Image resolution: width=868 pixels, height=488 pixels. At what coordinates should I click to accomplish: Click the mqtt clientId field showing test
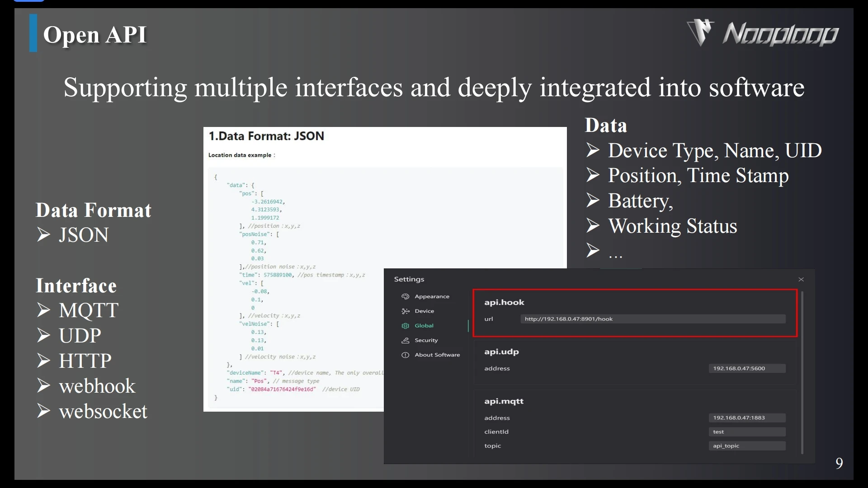(x=746, y=432)
